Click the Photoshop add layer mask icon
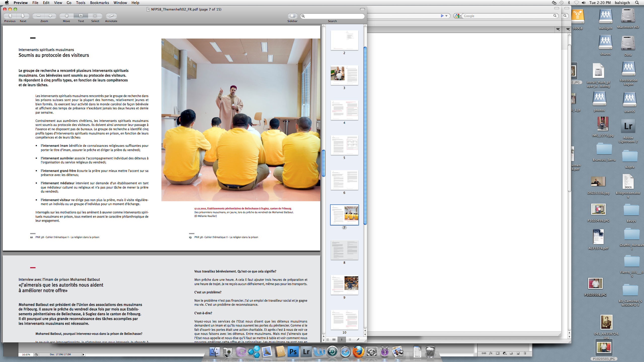The image size is (644, 362). click(x=498, y=353)
